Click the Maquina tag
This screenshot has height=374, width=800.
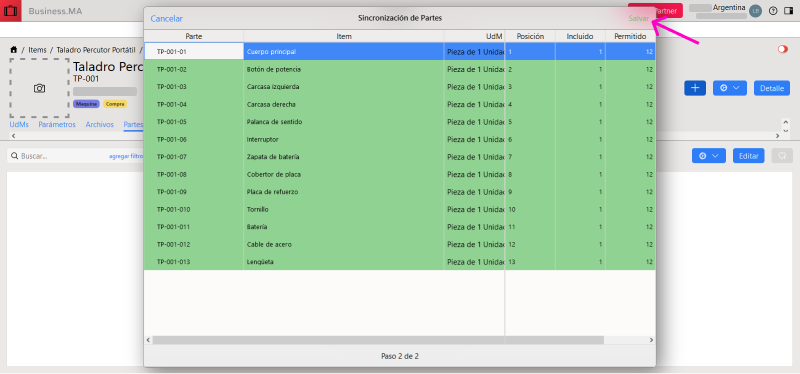pos(86,104)
